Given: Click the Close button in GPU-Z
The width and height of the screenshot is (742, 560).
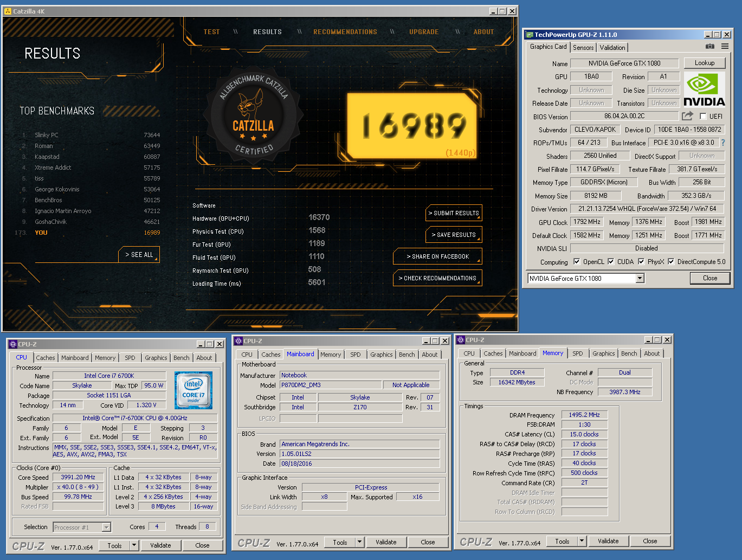Looking at the screenshot, I should pyautogui.click(x=710, y=278).
